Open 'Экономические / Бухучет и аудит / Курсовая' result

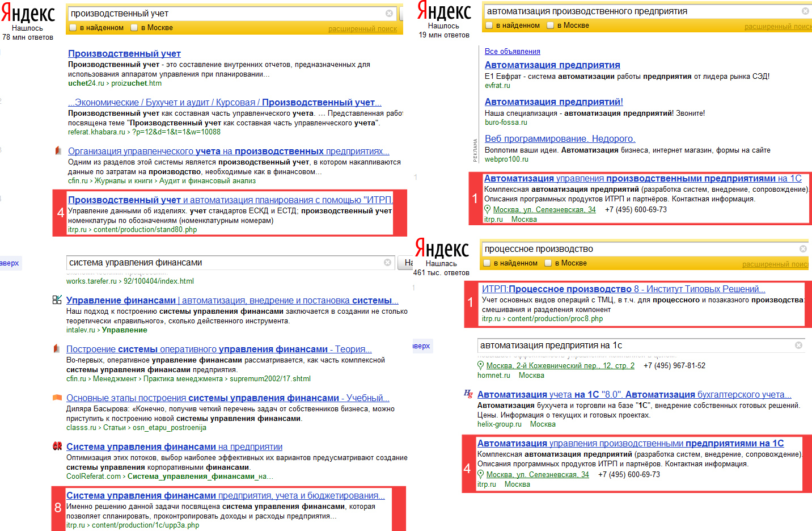(x=225, y=102)
